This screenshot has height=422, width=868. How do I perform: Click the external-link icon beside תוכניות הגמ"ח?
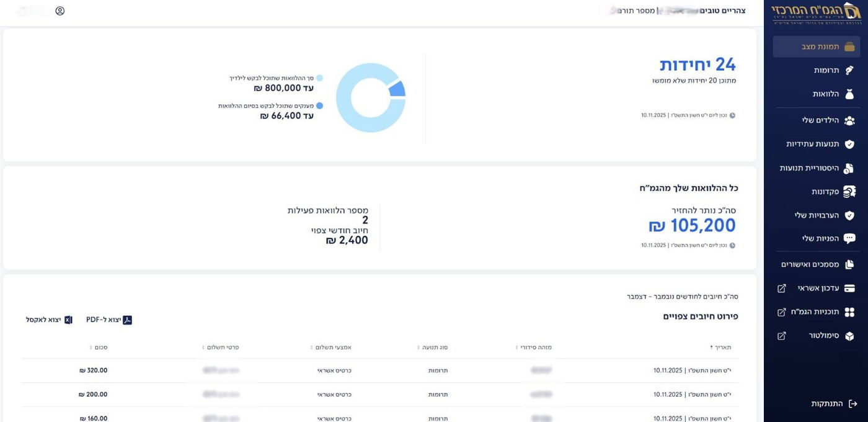tap(782, 312)
